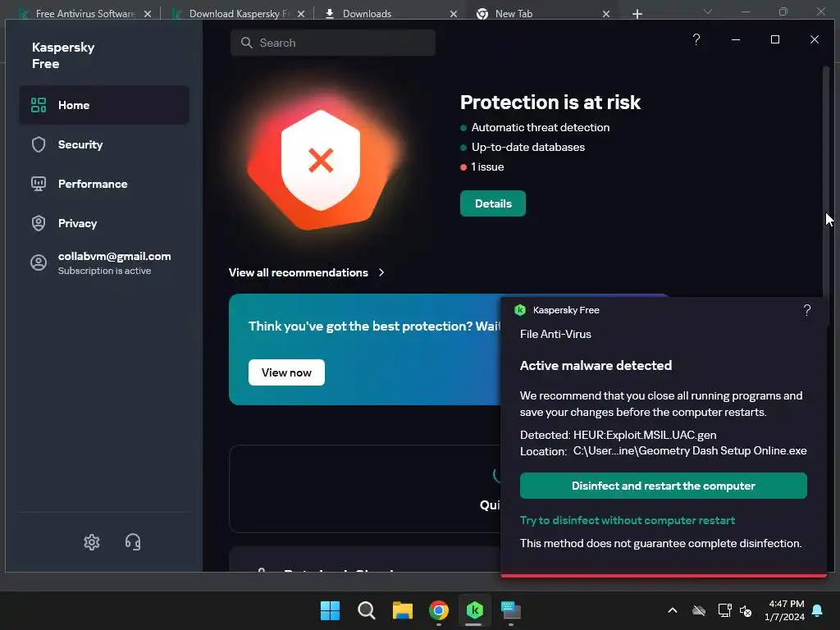The image size is (840, 630).
Task: Open a new browser tab with plus
Action: pyautogui.click(x=637, y=14)
